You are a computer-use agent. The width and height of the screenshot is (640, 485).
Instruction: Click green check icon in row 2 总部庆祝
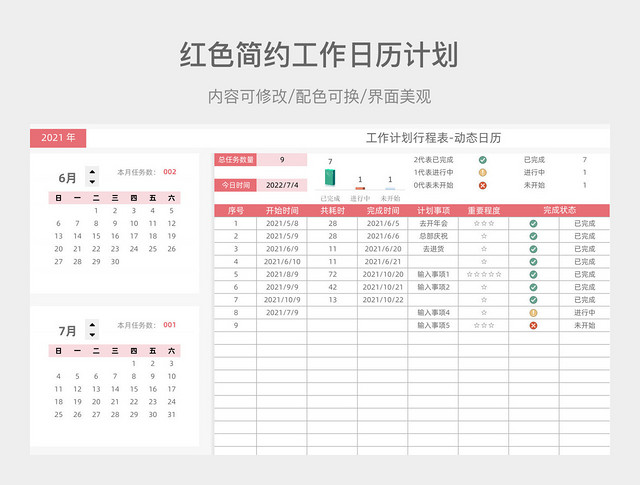[x=533, y=236]
